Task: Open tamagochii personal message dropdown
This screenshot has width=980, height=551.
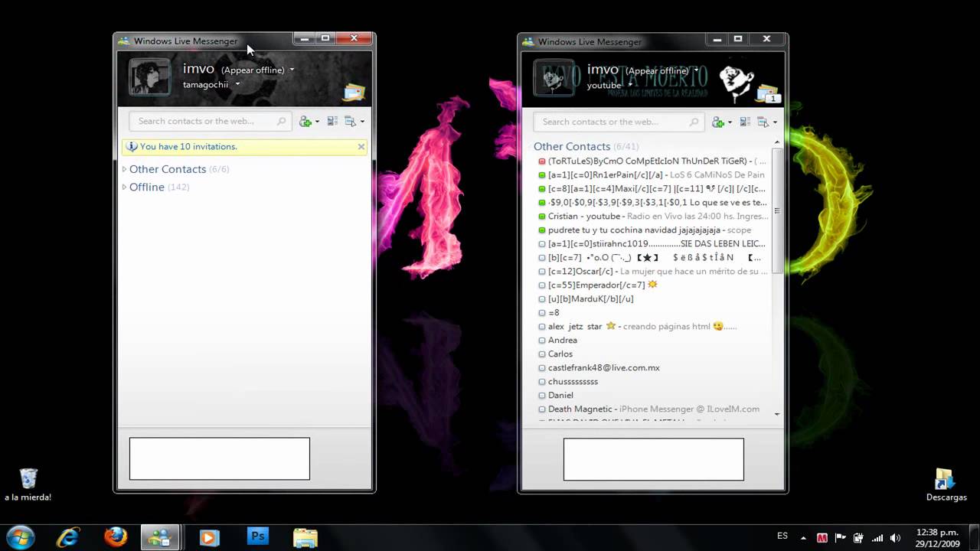Action: tap(238, 84)
